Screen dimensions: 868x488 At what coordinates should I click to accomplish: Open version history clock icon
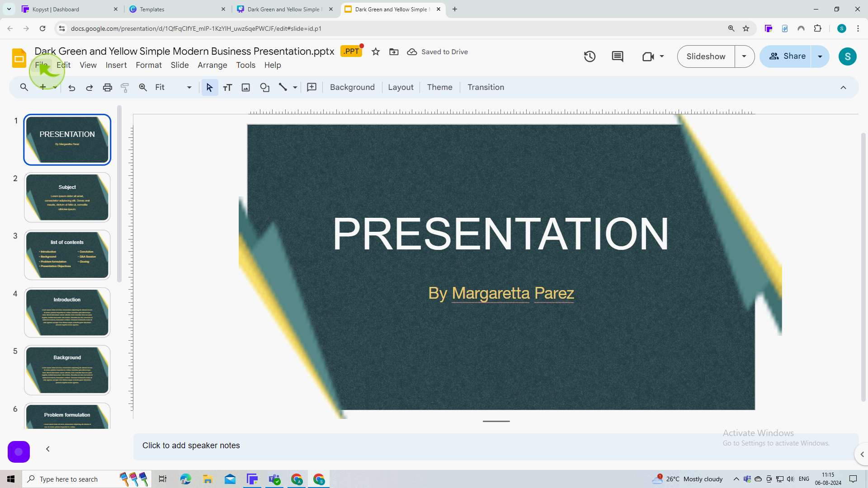590,56
